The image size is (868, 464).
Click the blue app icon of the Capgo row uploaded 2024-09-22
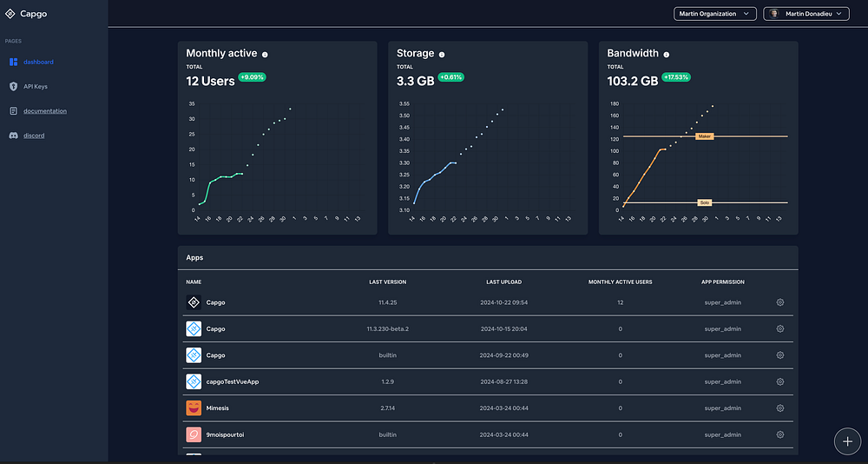(x=194, y=355)
